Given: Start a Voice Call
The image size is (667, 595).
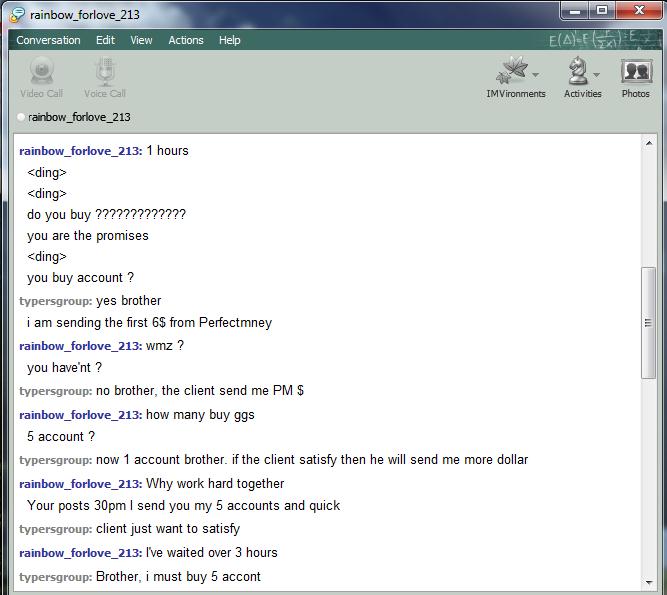Looking at the screenshot, I should coord(105,77).
